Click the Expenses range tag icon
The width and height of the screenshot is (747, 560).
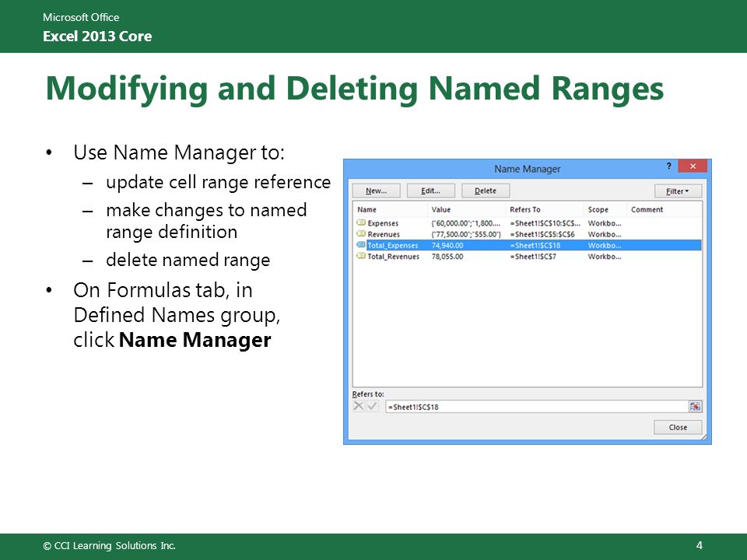pyautogui.click(x=360, y=222)
